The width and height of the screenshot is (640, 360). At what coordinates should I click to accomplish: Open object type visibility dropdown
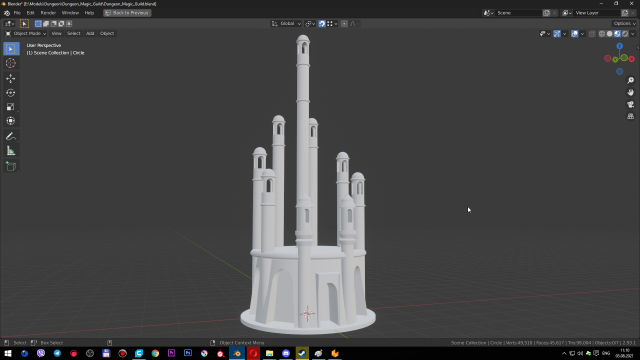pos(545,34)
